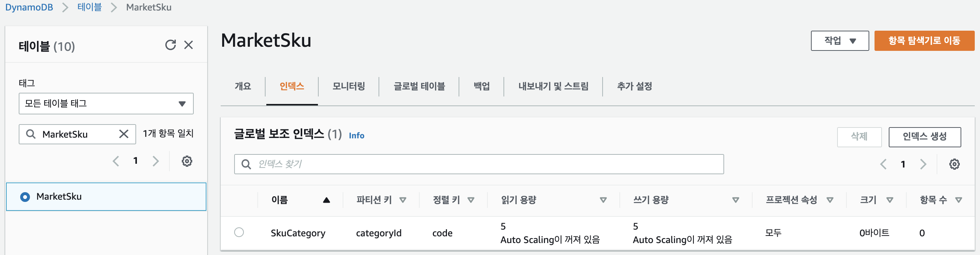Switch to the 백업 tab
Viewport: 980px width, 255px height.
pyautogui.click(x=481, y=86)
